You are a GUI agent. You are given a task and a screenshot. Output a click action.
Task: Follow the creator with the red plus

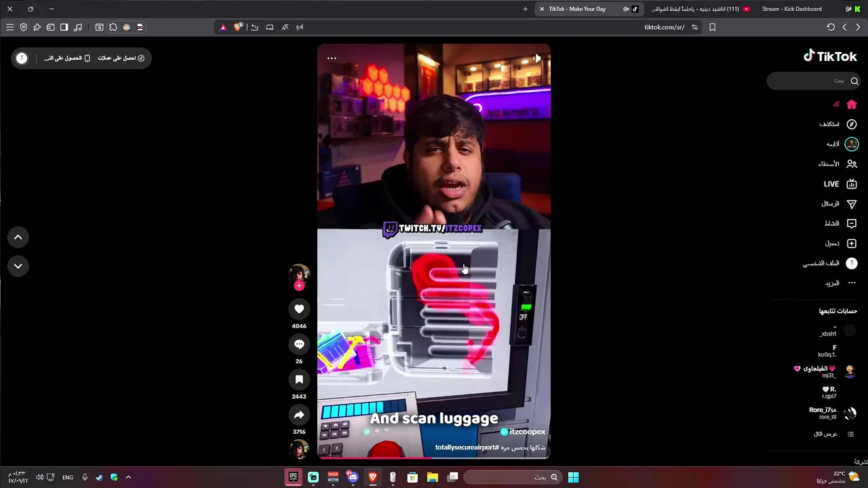(x=299, y=285)
